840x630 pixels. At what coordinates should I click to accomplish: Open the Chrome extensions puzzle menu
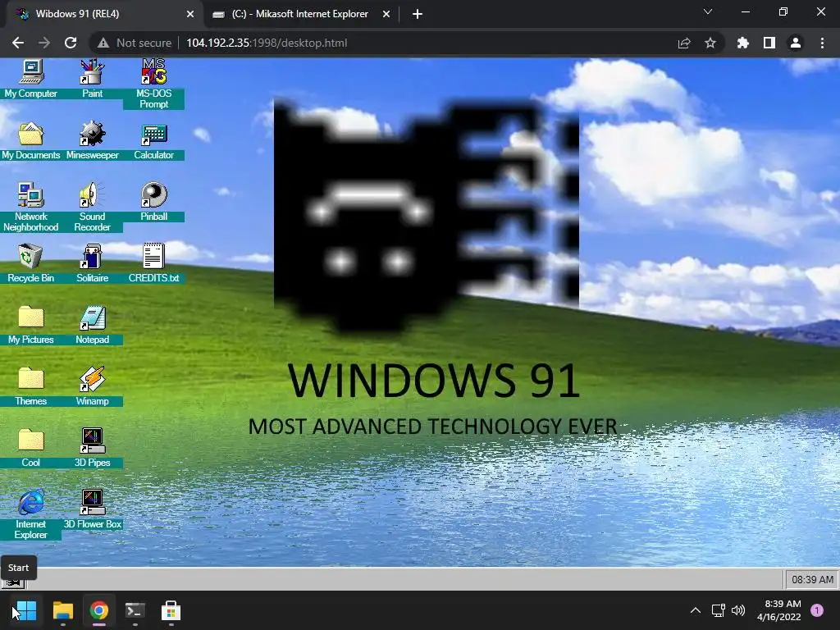(x=743, y=43)
